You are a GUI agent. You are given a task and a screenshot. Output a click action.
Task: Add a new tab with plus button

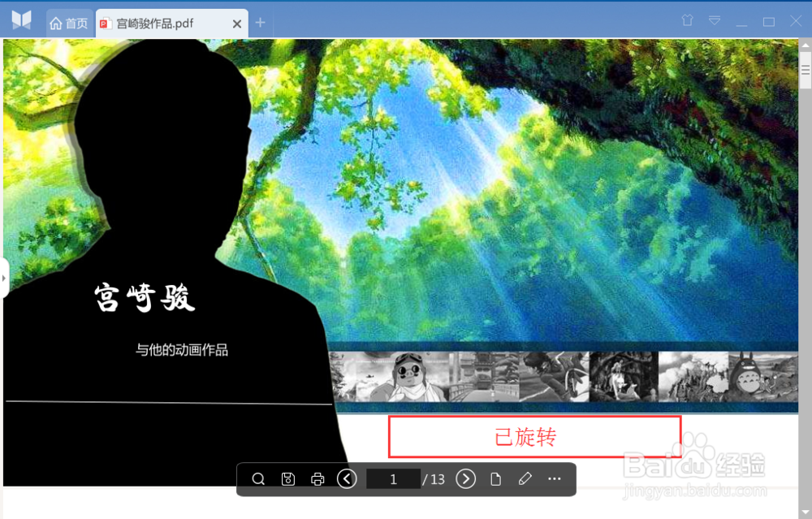[x=260, y=23]
